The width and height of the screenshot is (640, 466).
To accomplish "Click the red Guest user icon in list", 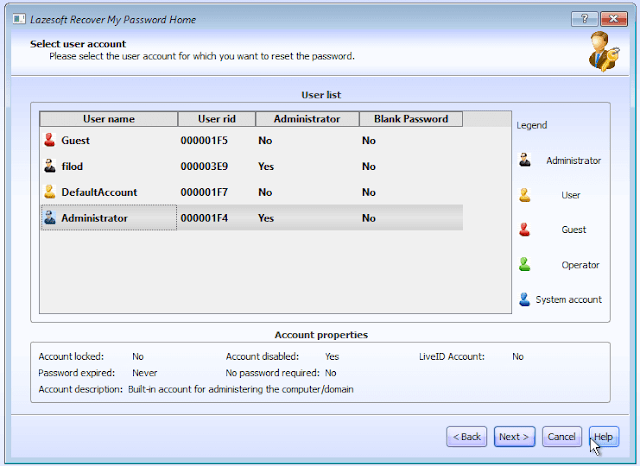I will 50,140.
